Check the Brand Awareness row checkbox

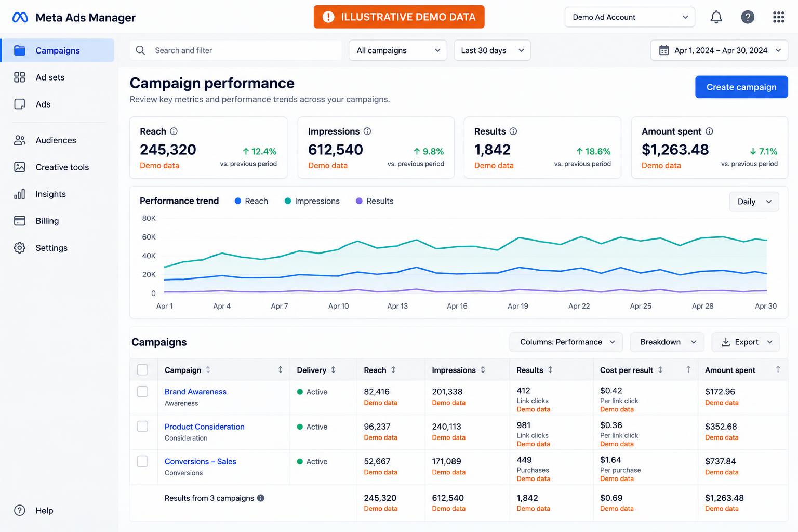coord(142,392)
